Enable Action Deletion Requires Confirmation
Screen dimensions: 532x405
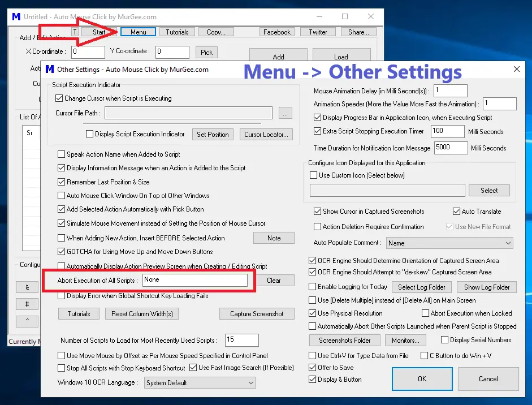[318, 227]
